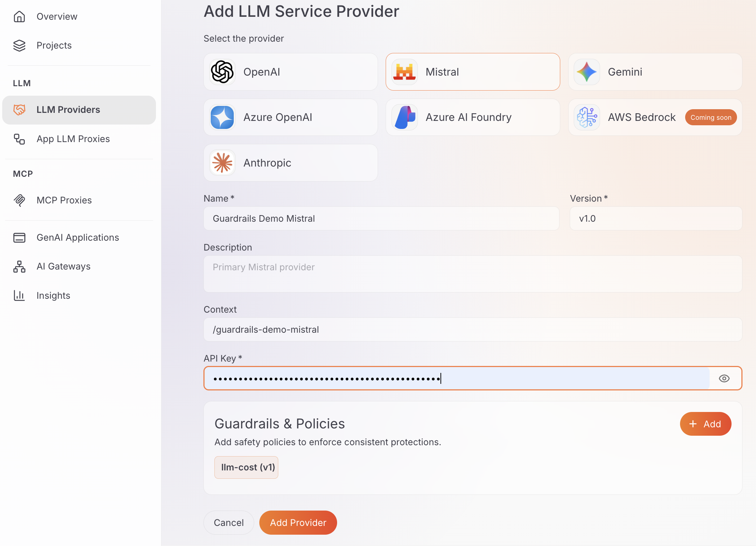This screenshot has height=546, width=756.
Task: Click the GenAI Applications icon
Action: point(19,237)
